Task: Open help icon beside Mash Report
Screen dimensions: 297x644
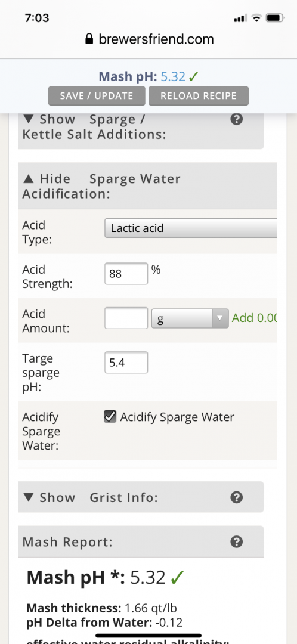Action: click(x=236, y=541)
